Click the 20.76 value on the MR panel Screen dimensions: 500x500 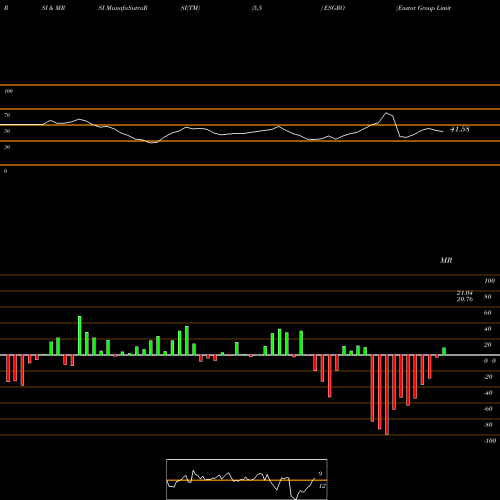point(465,299)
